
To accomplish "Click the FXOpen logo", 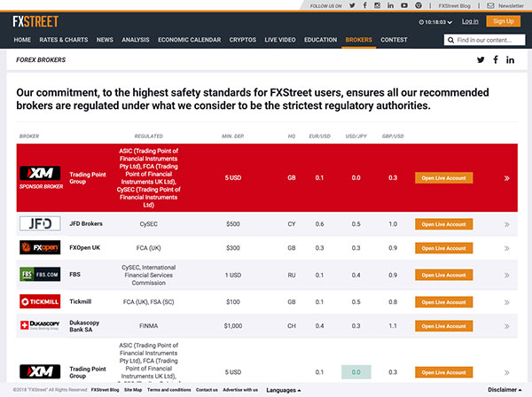I will click(x=40, y=247).
